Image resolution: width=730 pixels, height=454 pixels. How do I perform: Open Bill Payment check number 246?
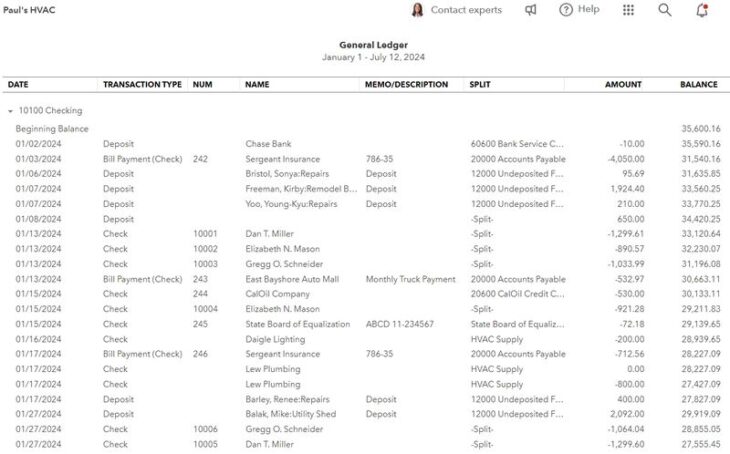pos(200,354)
